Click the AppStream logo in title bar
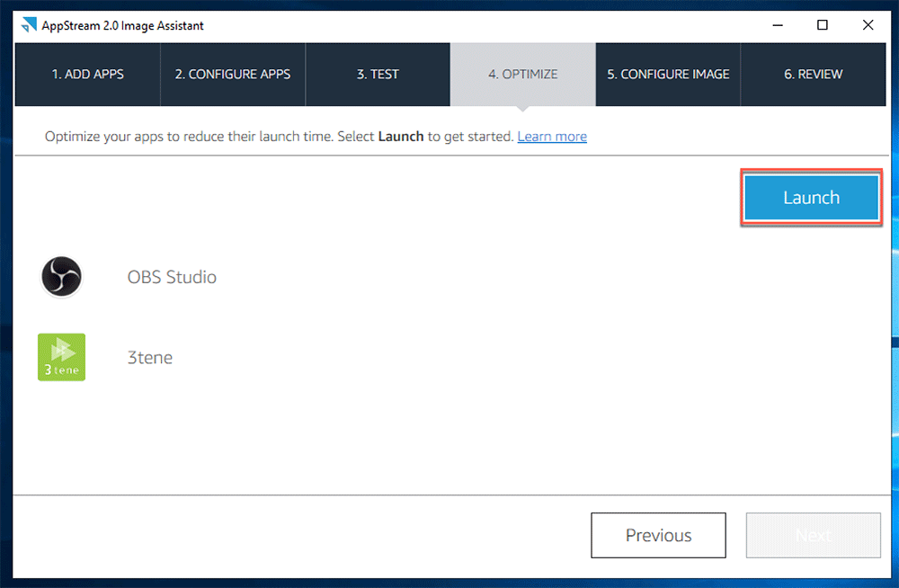This screenshot has height=588, width=899. 29,25
